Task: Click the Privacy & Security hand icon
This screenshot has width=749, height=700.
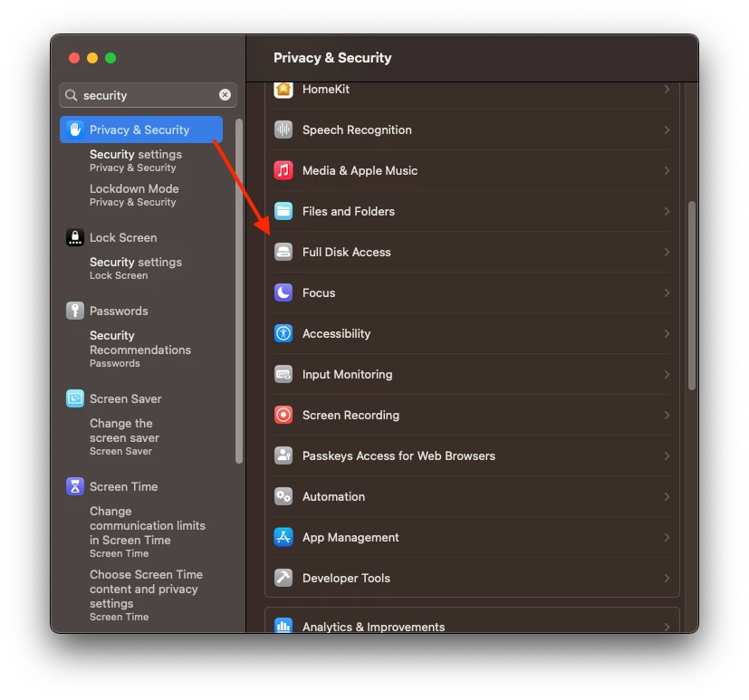Action: click(75, 129)
